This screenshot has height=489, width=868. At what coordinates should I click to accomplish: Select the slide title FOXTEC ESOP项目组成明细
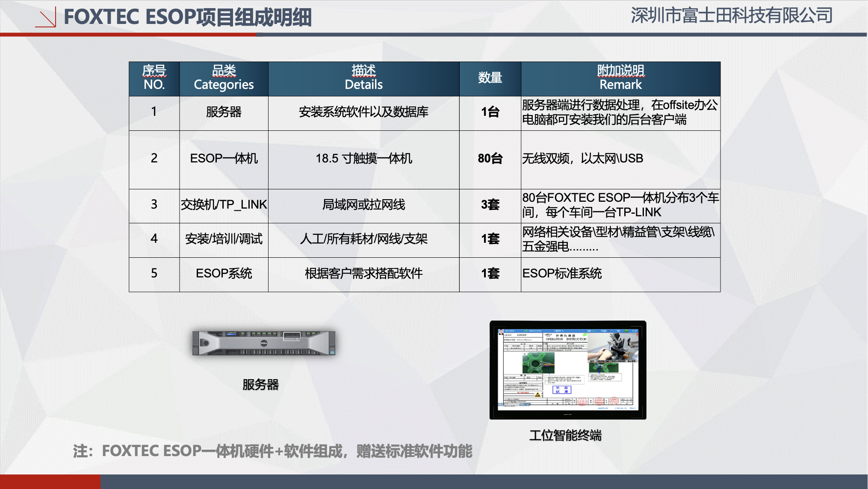[187, 18]
